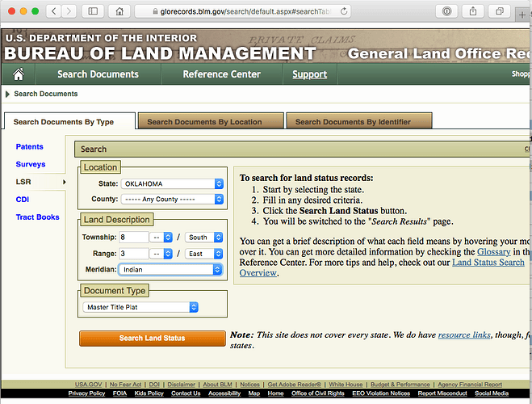Open the White House footer link
Image resolution: width=532 pixels, height=404 pixels.
tap(346, 385)
